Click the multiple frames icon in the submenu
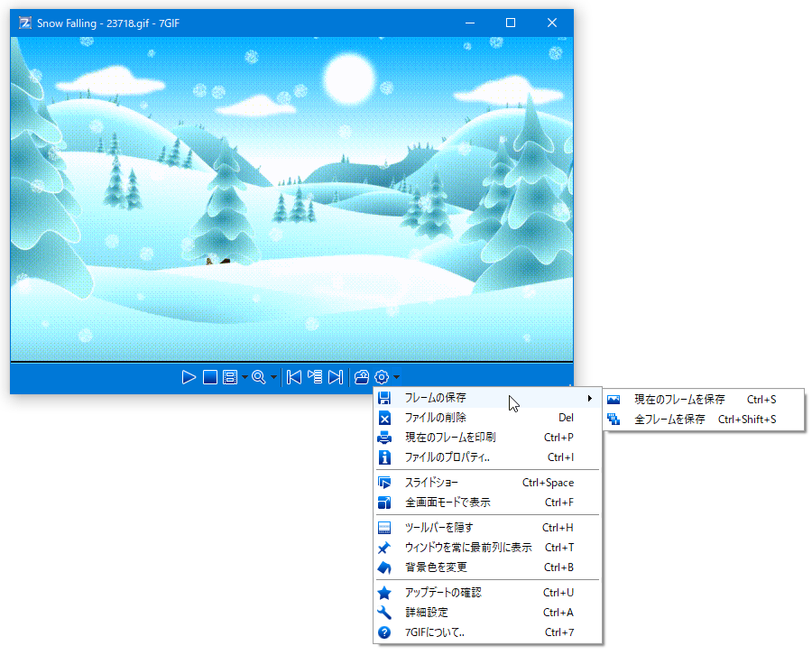 click(x=614, y=420)
